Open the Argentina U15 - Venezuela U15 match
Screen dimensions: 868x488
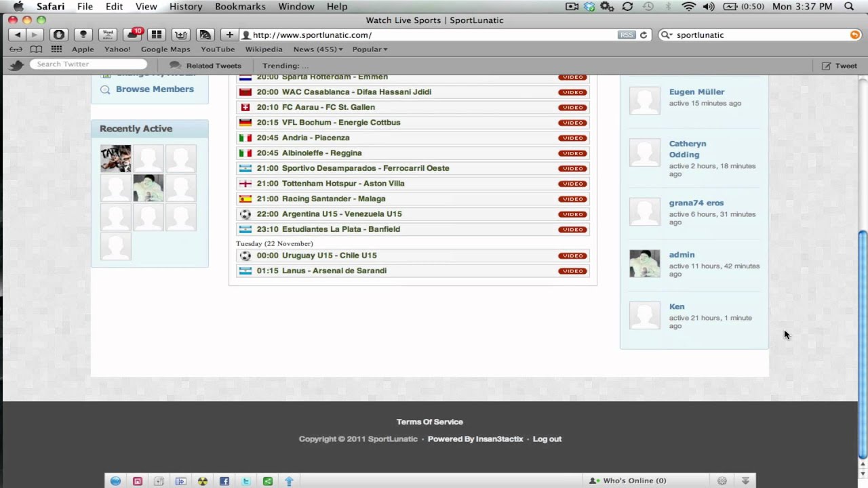coord(342,214)
